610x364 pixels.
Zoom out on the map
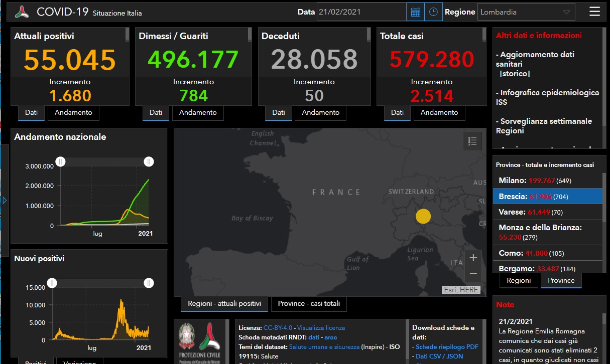pos(473,274)
